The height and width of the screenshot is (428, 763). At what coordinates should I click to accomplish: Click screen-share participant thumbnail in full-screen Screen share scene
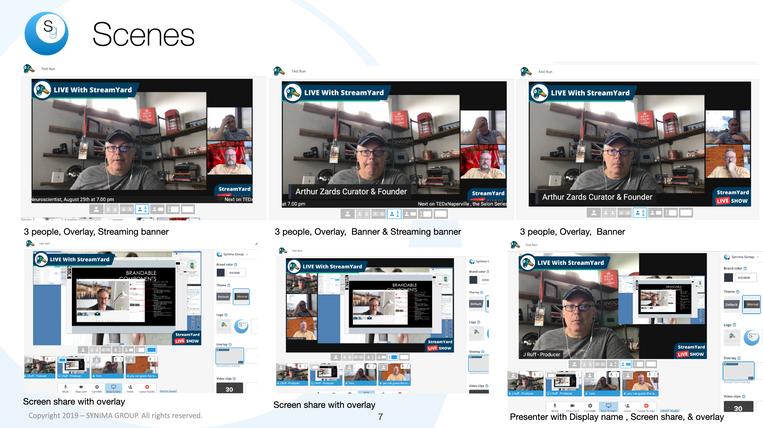click(73, 367)
